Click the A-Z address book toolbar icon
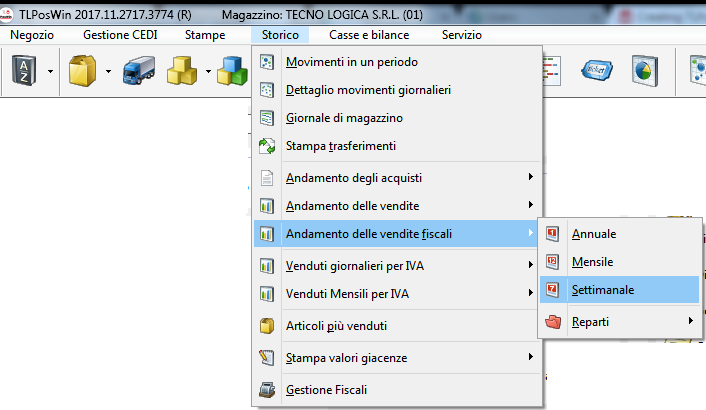706x410 pixels. 24,71
